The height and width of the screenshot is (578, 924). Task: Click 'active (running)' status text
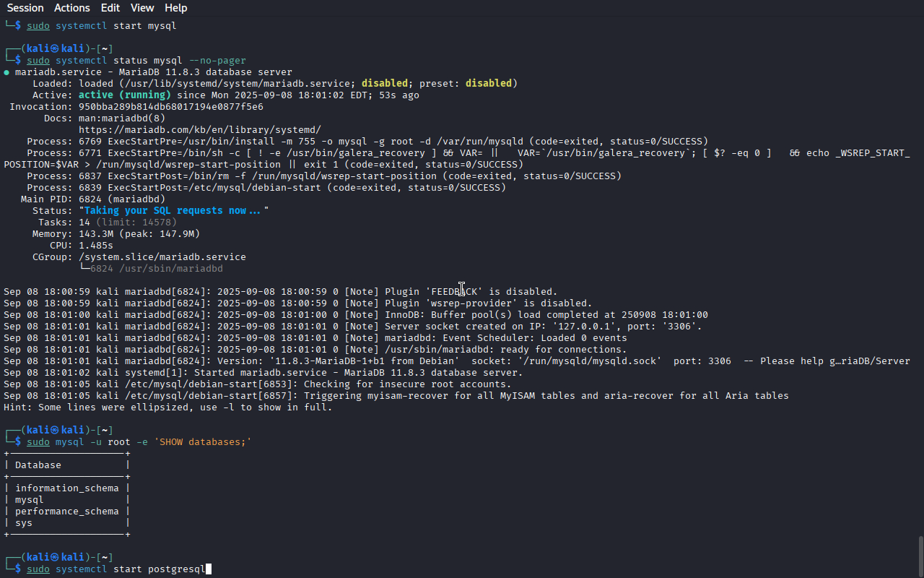125,95
